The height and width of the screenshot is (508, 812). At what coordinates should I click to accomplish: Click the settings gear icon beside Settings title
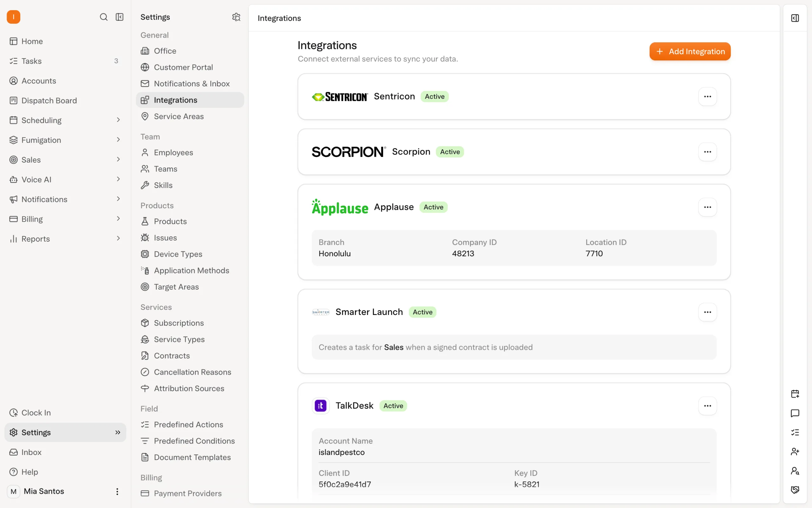point(236,17)
